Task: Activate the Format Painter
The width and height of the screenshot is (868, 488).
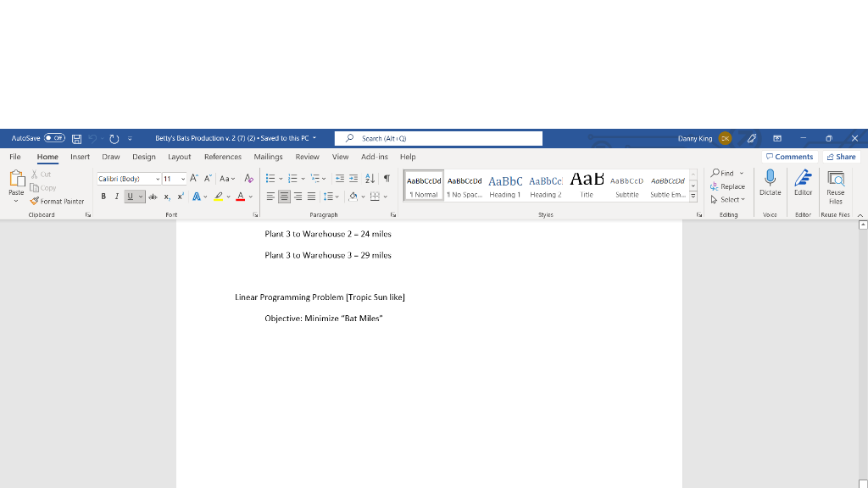Action: [57, 202]
